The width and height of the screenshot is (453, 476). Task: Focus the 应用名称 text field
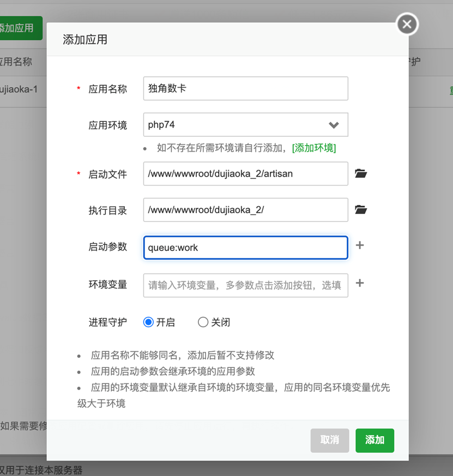click(x=245, y=88)
